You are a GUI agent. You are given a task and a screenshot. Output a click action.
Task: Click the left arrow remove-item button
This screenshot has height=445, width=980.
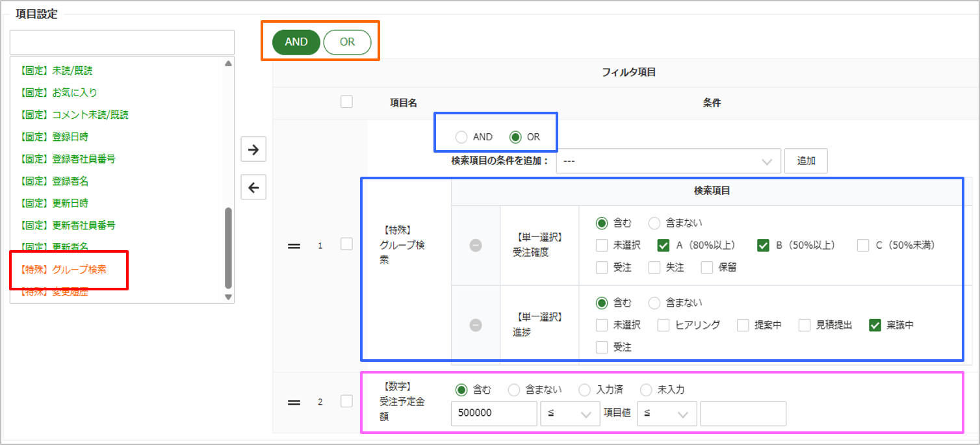tap(253, 188)
